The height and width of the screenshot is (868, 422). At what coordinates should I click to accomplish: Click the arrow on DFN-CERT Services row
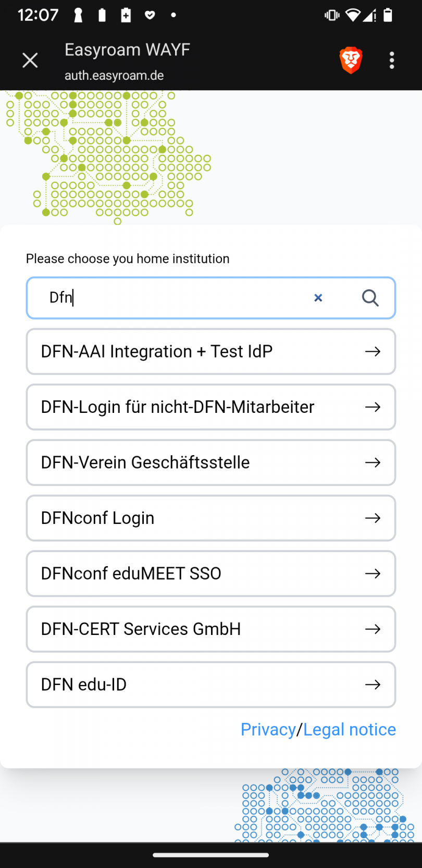373,629
